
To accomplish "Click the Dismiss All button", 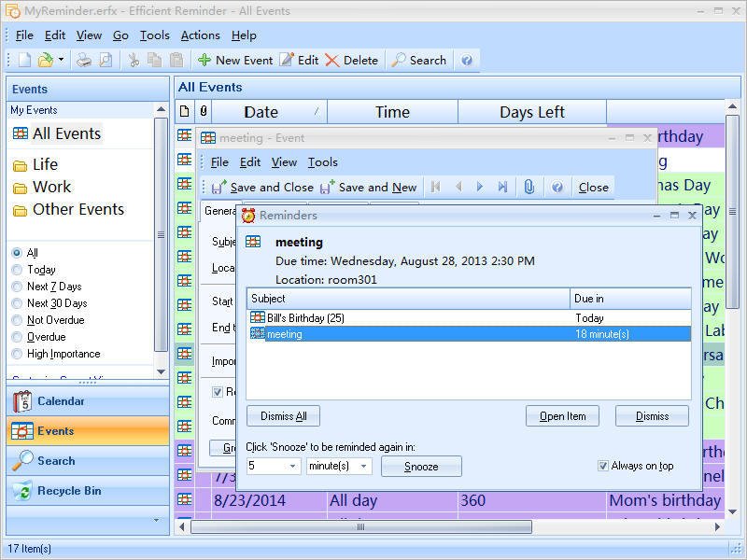I will (x=282, y=415).
